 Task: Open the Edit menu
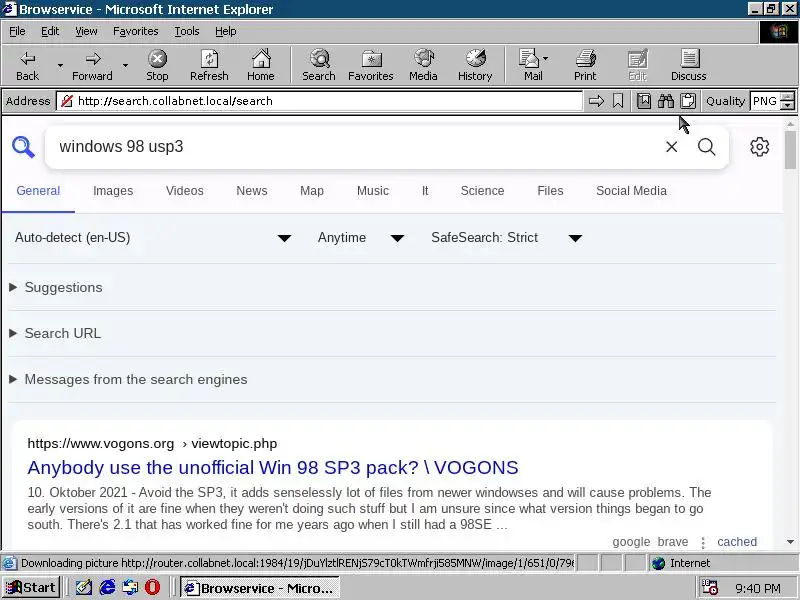coord(50,32)
